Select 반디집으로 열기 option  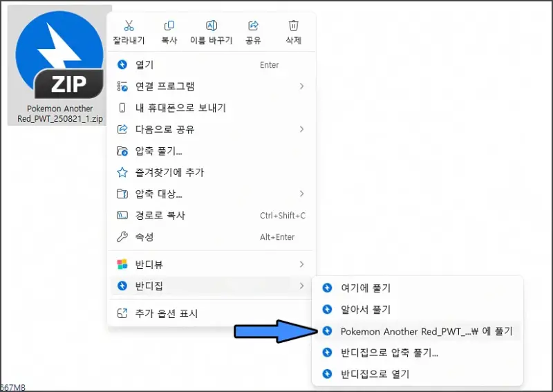[x=418, y=374]
